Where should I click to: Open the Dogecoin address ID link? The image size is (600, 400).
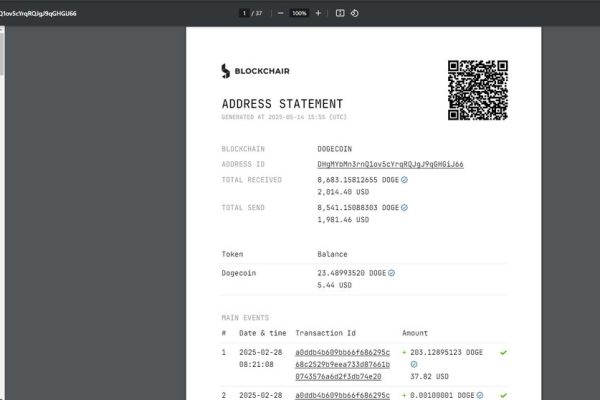click(390, 164)
